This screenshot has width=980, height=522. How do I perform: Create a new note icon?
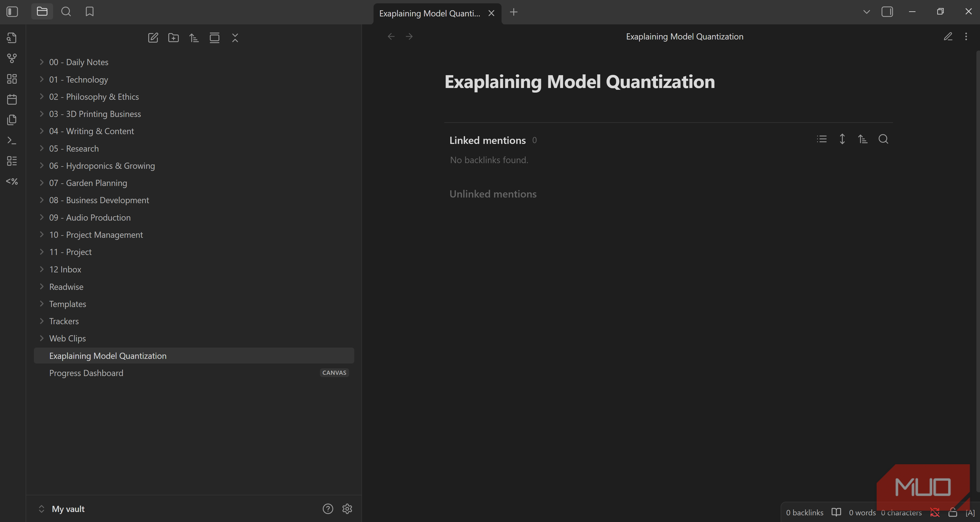[153, 38]
